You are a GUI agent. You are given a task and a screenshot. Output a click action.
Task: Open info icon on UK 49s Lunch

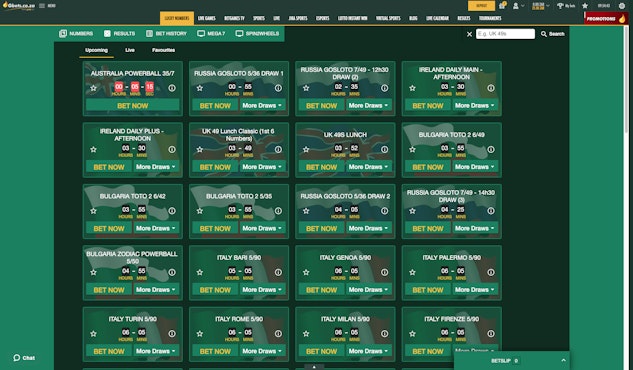click(x=384, y=149)
